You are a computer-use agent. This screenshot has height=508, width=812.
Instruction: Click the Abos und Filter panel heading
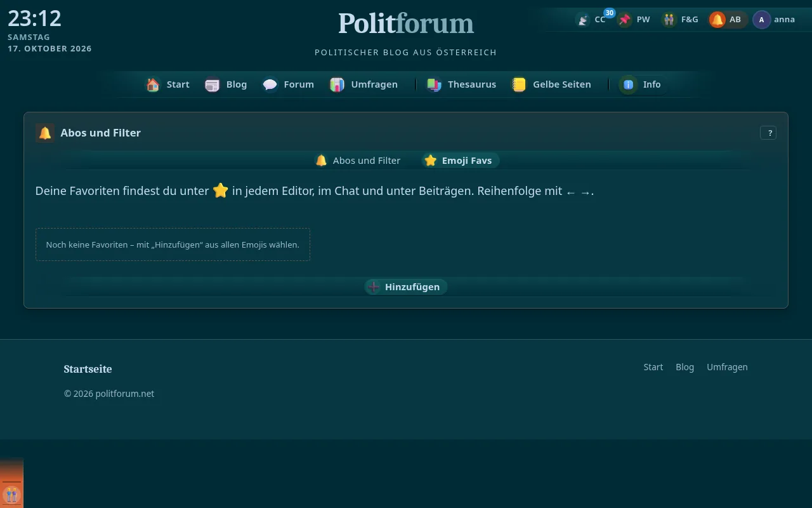pyautogui.click(x=100, y=133)
